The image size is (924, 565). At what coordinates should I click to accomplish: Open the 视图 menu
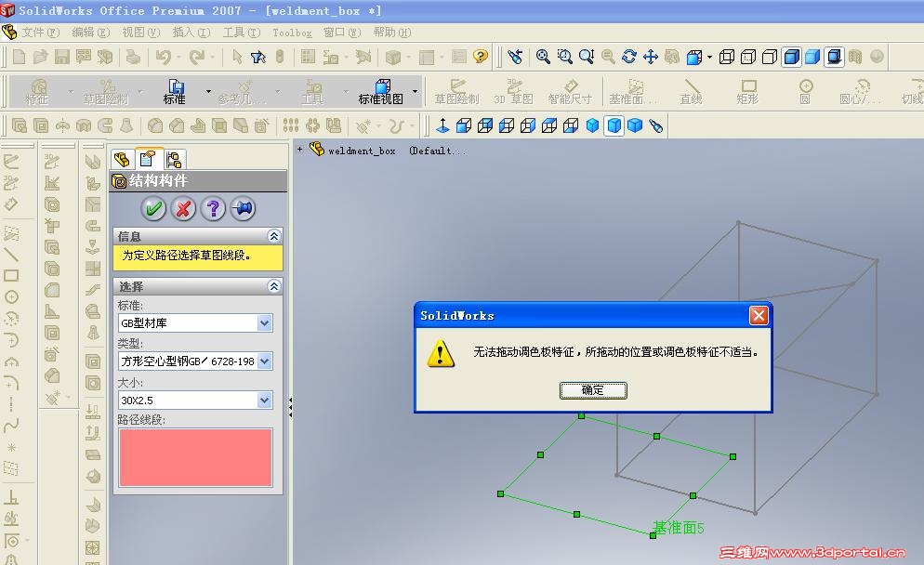tap(140, 33)
